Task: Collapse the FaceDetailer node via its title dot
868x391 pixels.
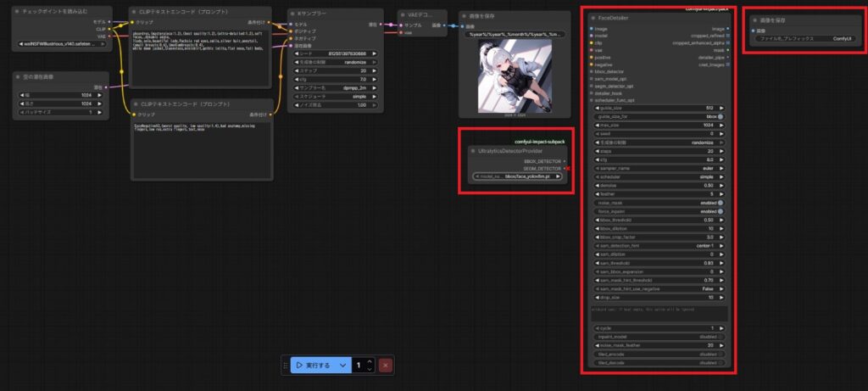Action: tap(594, 17)
